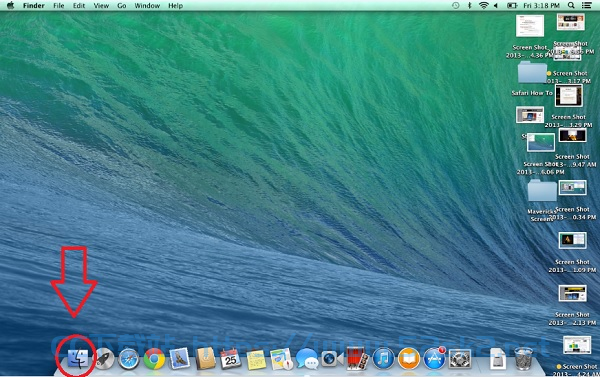Image resolution: width=600 pixels, height=377 pixels.
Task: Launch Launchpad rocket icon in Dock
Action: tap(104, 359)
